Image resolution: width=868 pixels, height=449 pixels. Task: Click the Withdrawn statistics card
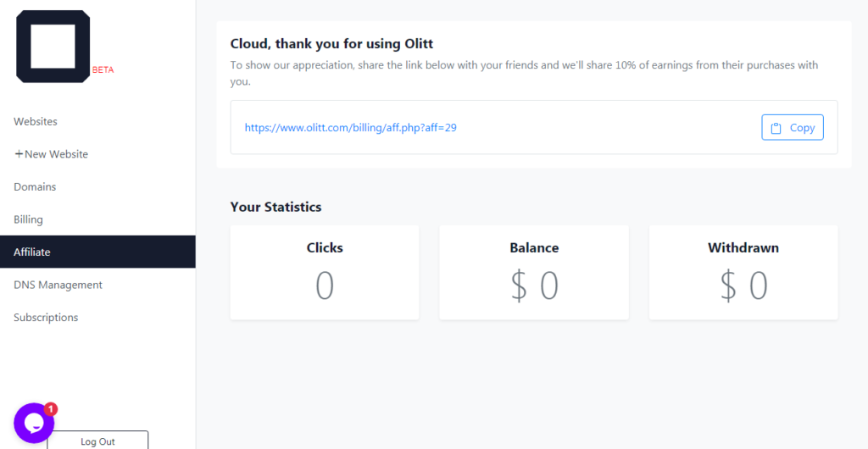click(x=743, y=272)
